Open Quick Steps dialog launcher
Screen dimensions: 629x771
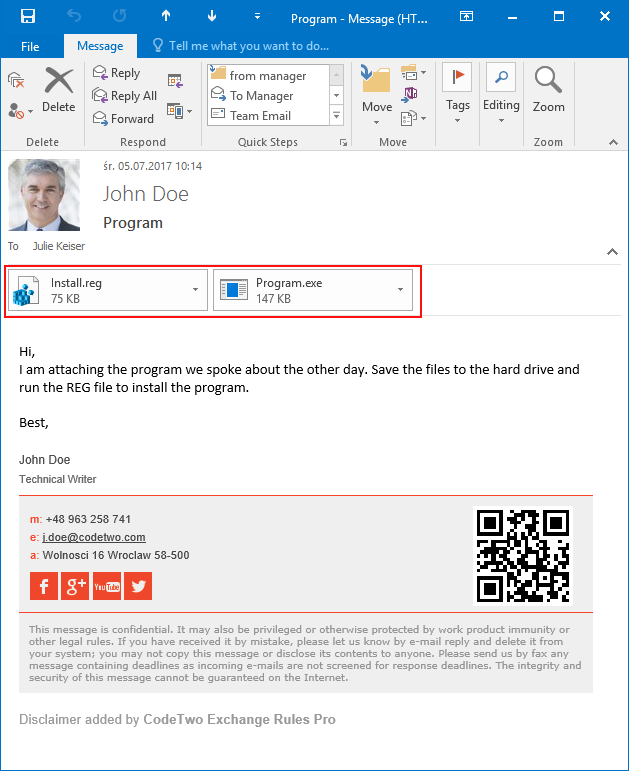tap(343, 143)
